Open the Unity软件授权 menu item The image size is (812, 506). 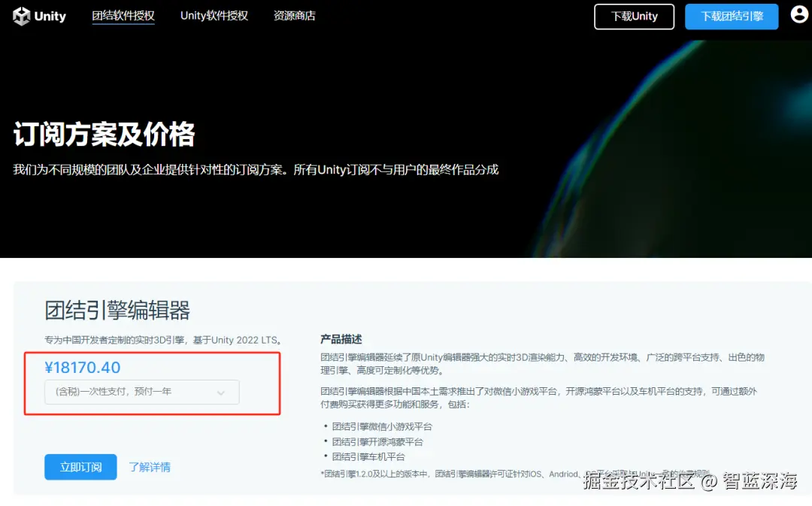coord(214,15)
